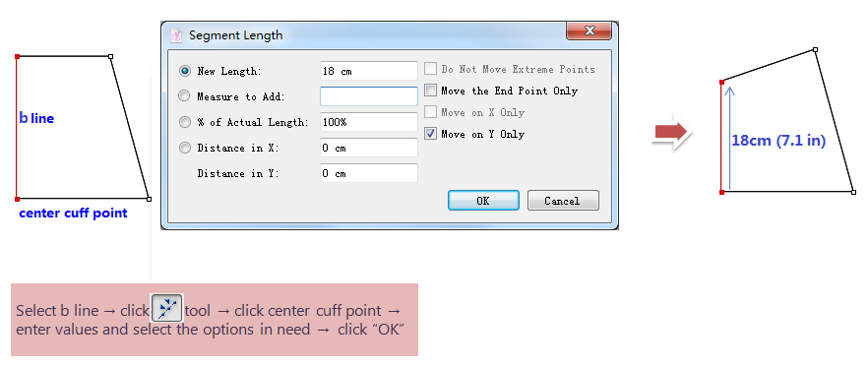
Task: Click the Segment Length dialog title icon
Action: pos(175,35)
